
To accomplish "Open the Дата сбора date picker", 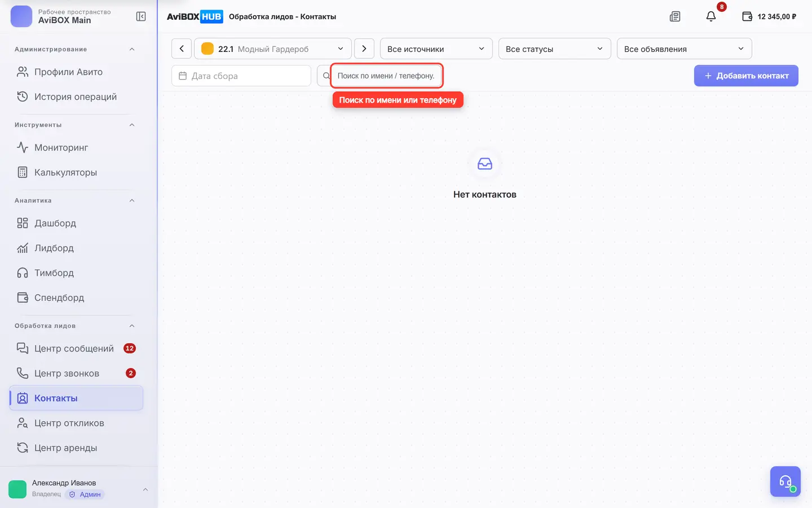I will [241, 76].
